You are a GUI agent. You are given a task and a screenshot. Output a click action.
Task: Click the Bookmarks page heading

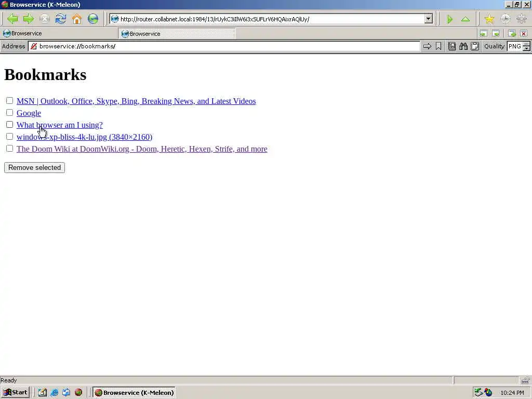pyautogui.click(x=45, y=75)
